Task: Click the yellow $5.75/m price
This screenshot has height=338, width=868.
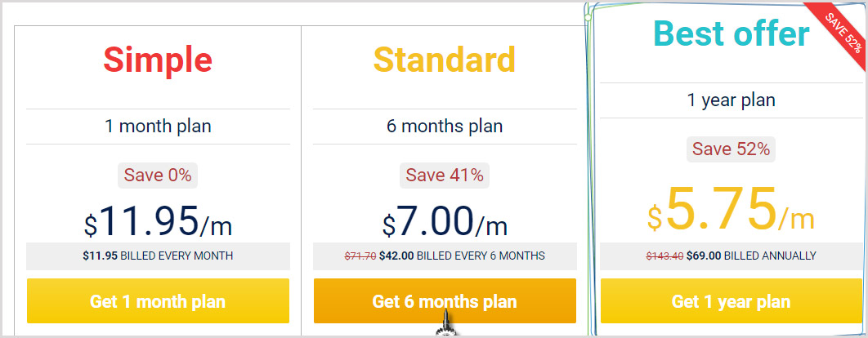Action: [732, 209]
